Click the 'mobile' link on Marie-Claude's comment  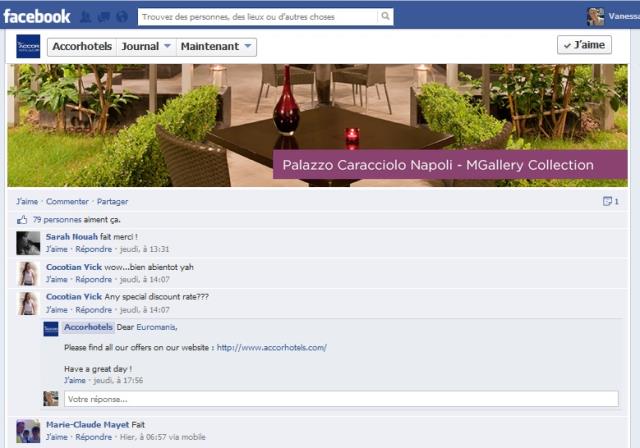coord(192,437)
